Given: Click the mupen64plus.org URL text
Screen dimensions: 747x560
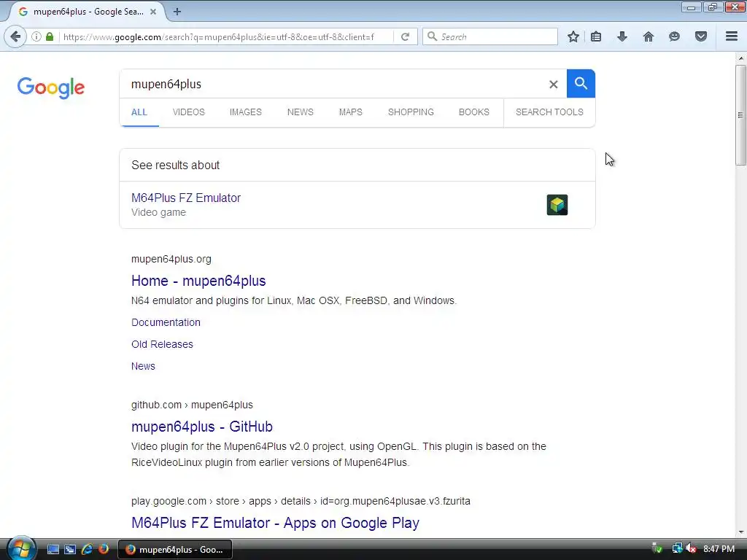Looking at the screenshot, I should (x=171, y=259).
